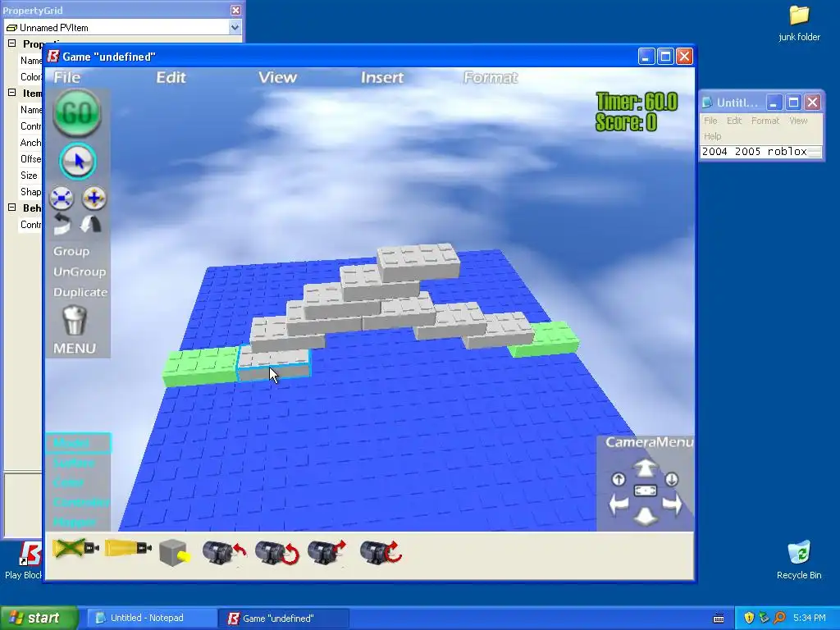
Task: Switch to the Hopper tab
Action: [x=75, y=523]
